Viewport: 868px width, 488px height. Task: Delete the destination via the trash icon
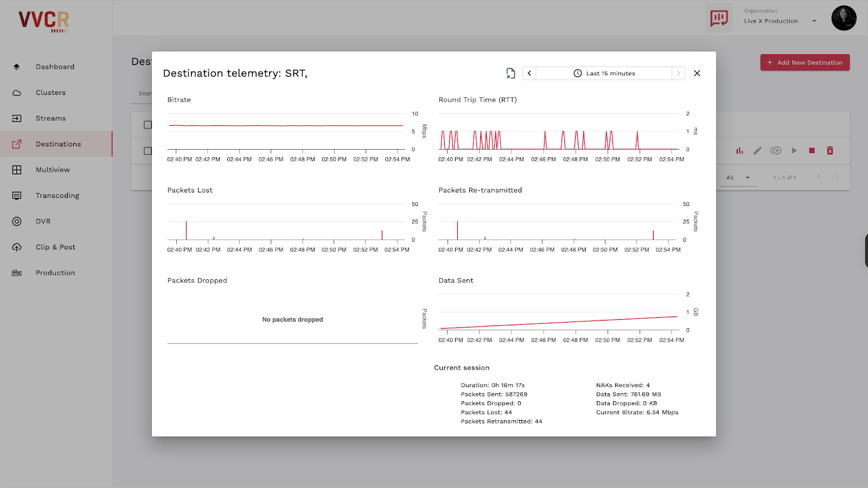(830, 150)
